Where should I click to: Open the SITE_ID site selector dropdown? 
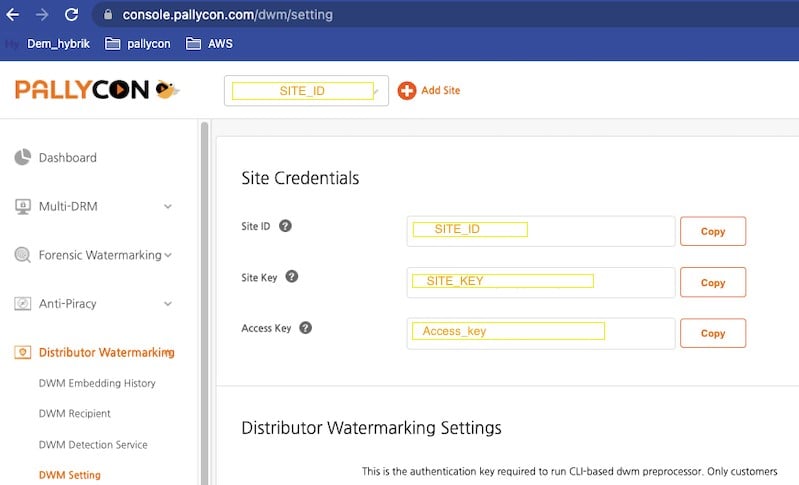click(x=306, y=91)
